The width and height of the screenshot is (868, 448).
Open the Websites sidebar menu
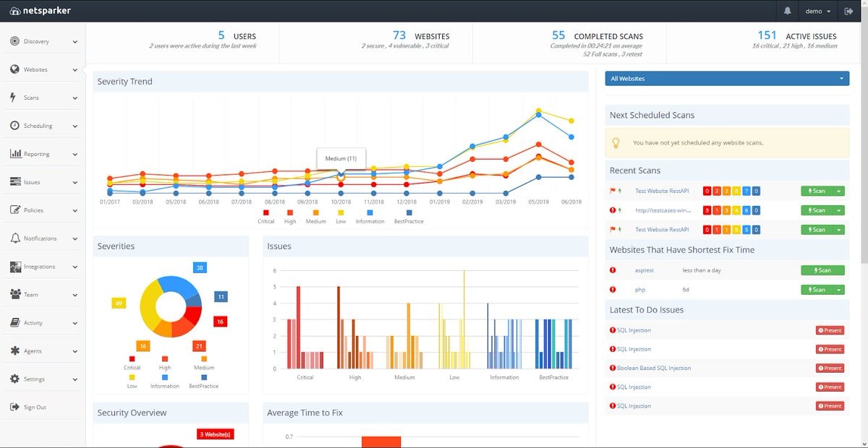(x=44, y=70)
